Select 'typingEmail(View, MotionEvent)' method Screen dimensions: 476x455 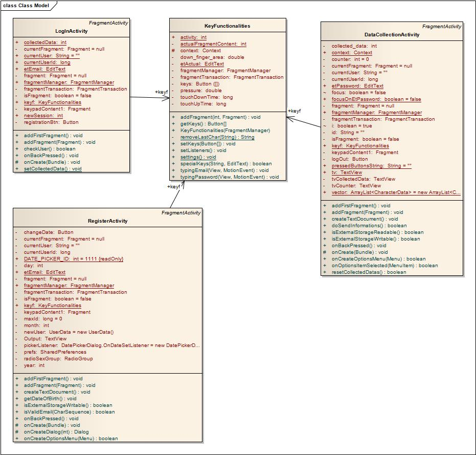pyautogui.click(x=224, y=171)
